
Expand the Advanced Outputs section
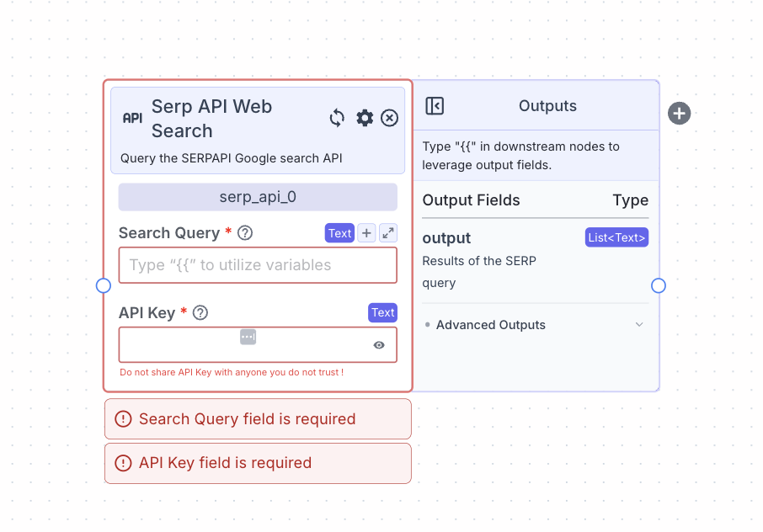[x=491, y=325]
